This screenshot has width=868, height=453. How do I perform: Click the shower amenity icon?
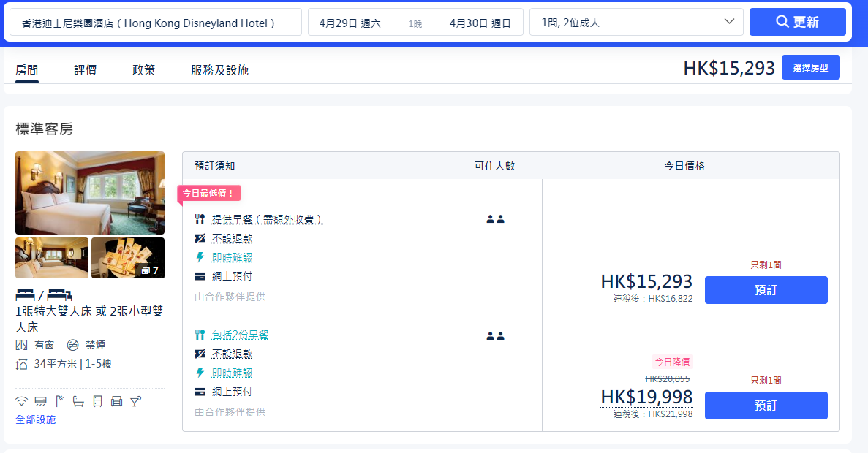60,401
